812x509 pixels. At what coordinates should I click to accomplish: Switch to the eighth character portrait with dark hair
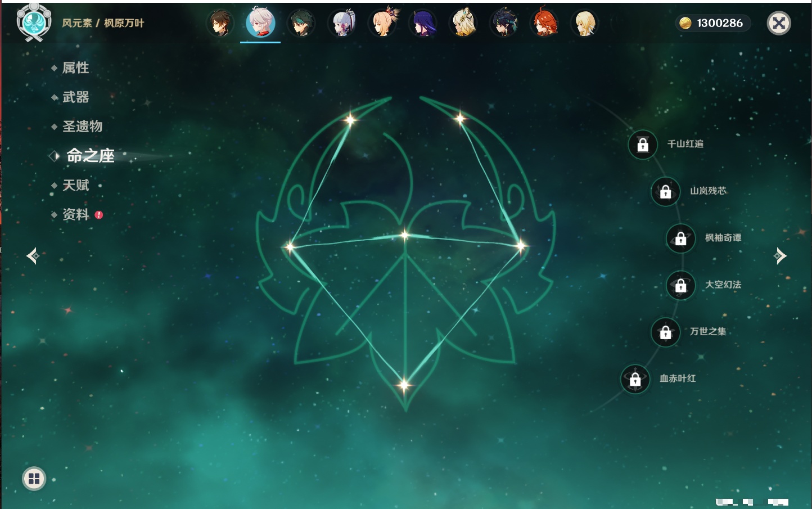pos(503,23)
